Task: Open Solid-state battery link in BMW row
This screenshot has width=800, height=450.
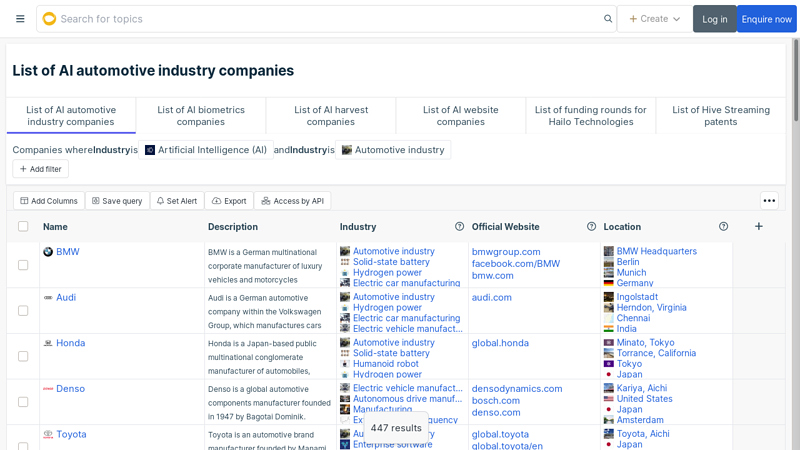Action: [x=391, y=262]
